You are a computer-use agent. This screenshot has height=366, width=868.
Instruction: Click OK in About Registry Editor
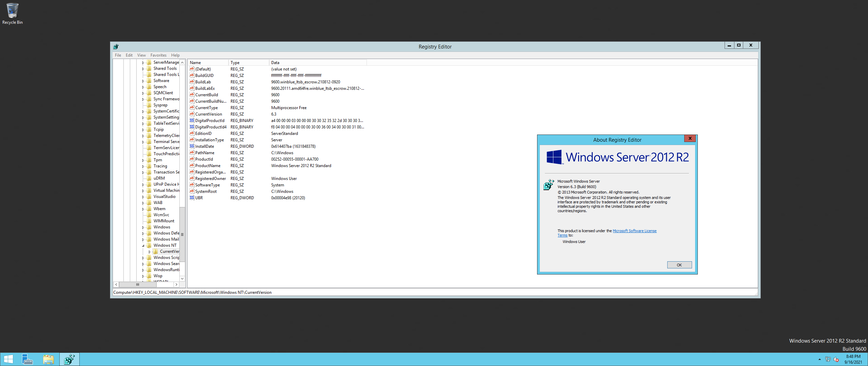[679, 265]
